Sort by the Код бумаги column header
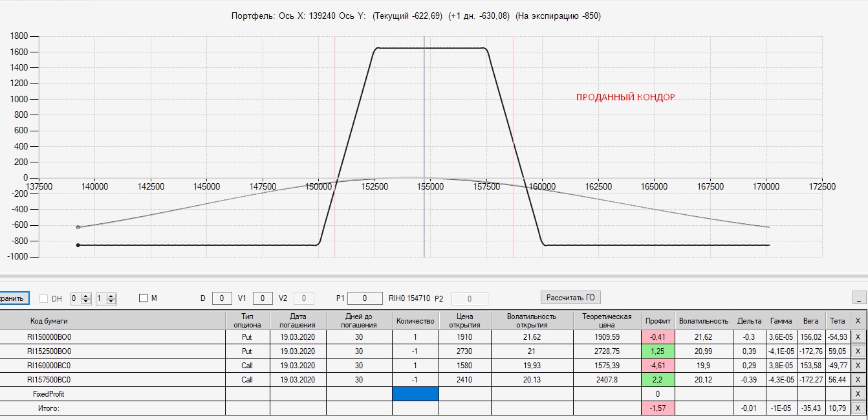This screenshot has width=868, height=420. click(x=113, y=320)
